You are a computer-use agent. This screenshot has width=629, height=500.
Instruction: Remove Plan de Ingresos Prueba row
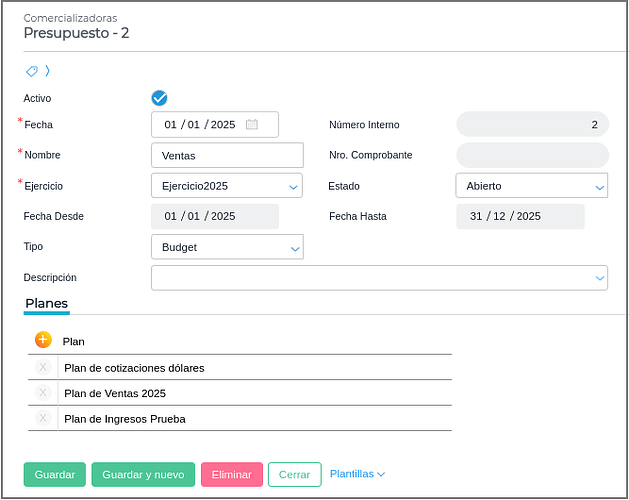pyautogui.click(x=43, y=418)
